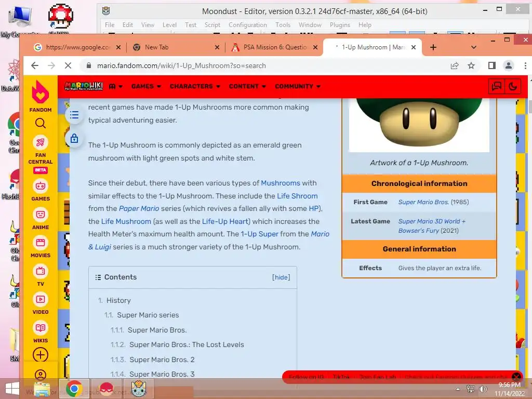This screenshot has height=399, width=532.
Task: Click the volume speaker tray icon
Action: coord(483,389)
